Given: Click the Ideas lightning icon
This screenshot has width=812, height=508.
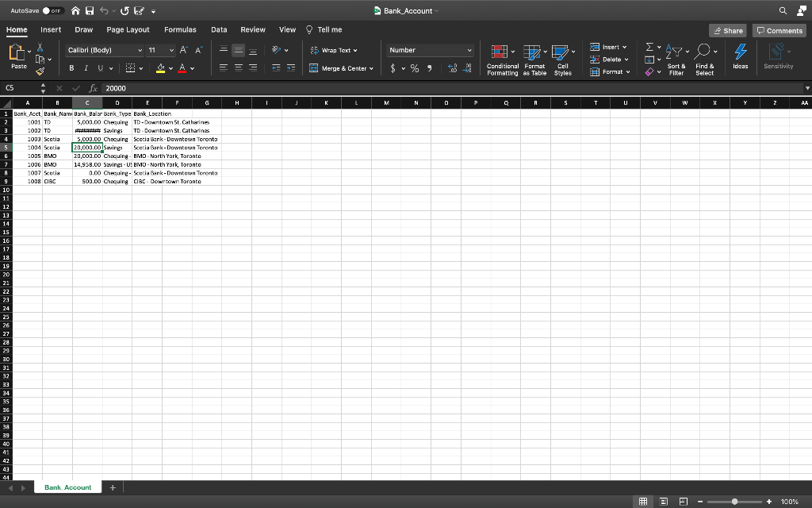Looking at the screenshot, I should [x=741, y=56].
